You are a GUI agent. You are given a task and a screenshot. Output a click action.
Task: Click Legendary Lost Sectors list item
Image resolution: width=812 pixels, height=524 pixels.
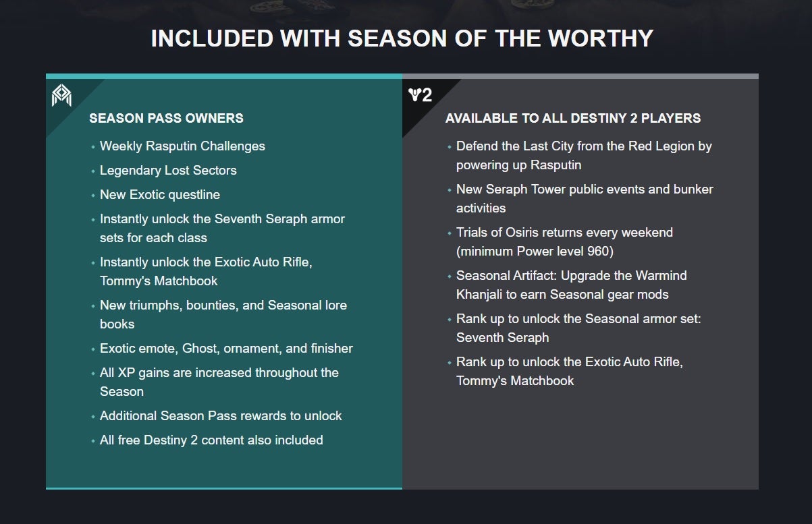pyautogui.click(x=168, y=170)
